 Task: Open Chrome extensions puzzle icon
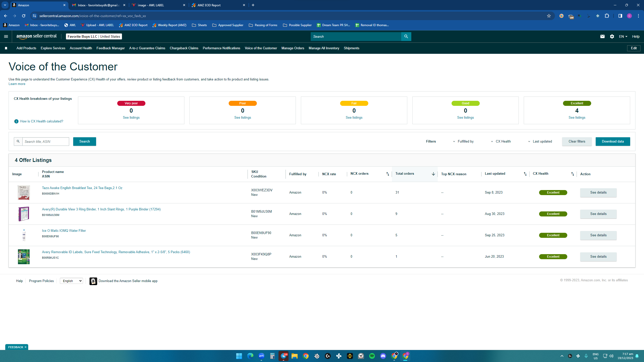point(607,16)
